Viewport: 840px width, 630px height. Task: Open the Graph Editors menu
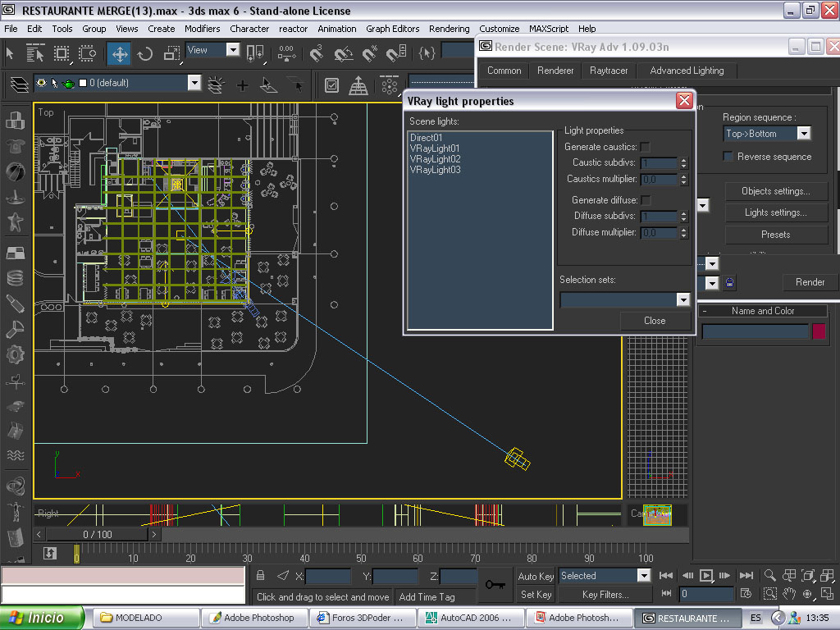(x=392, y=29)
